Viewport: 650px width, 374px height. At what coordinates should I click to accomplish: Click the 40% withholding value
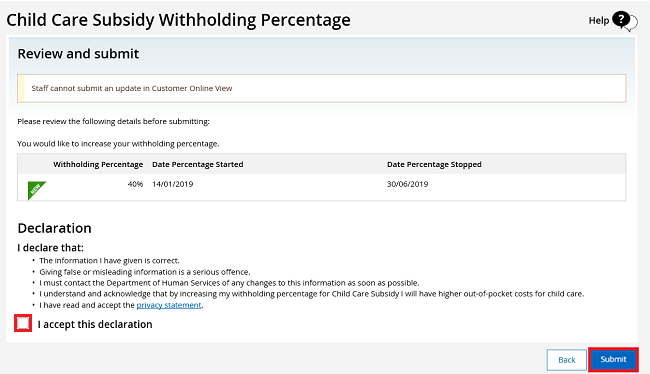pos(135,184)
